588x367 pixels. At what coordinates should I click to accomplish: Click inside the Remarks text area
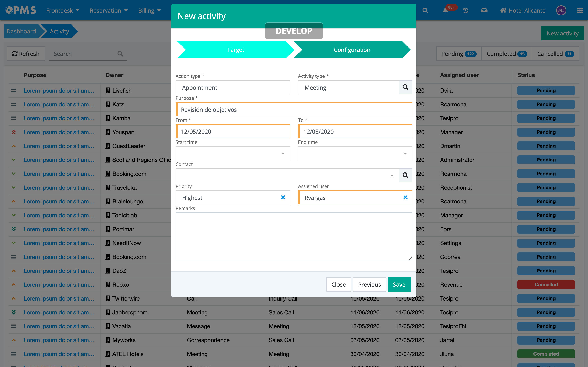coord(294,237)
